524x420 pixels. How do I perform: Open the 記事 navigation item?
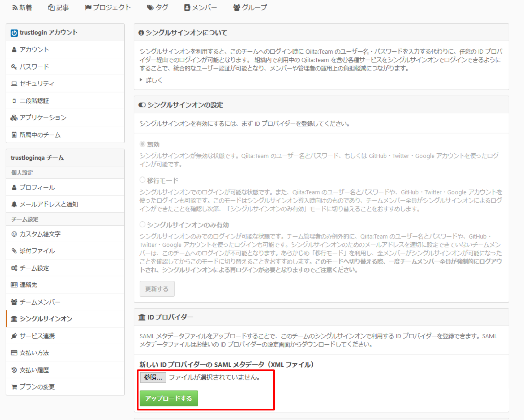pyautogui.click(x=58, y=8)
